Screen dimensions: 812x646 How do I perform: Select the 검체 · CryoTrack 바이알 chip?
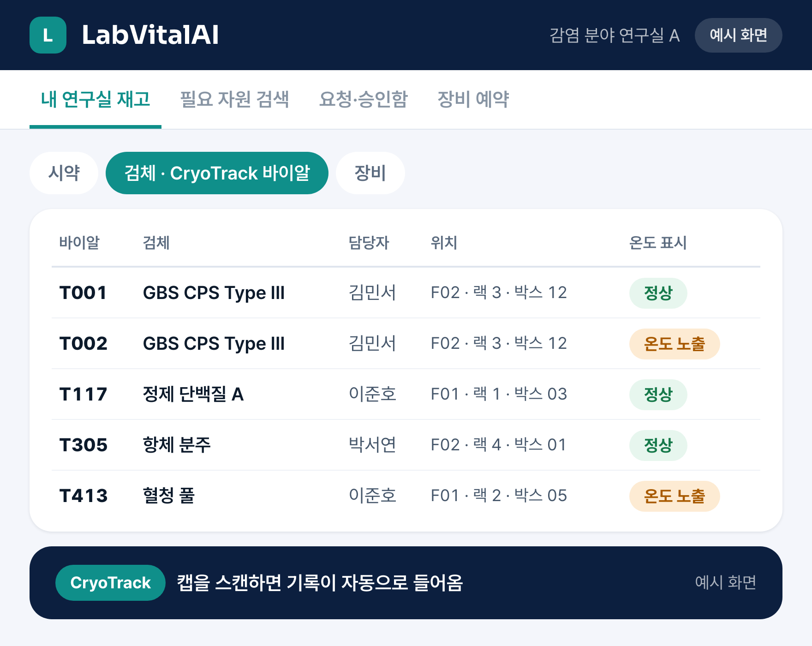(x=217, y=173)
